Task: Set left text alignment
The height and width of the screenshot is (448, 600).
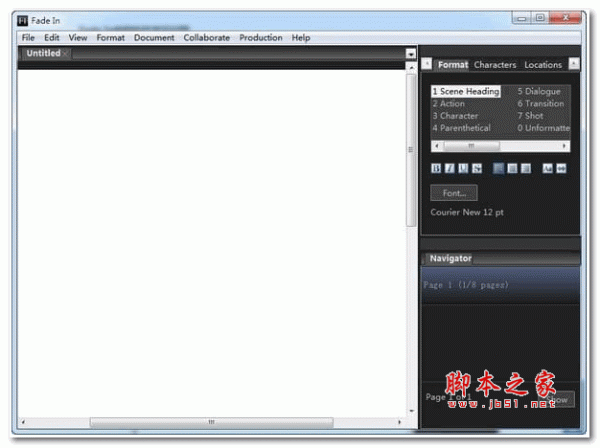Action: [x=498, y=168]
